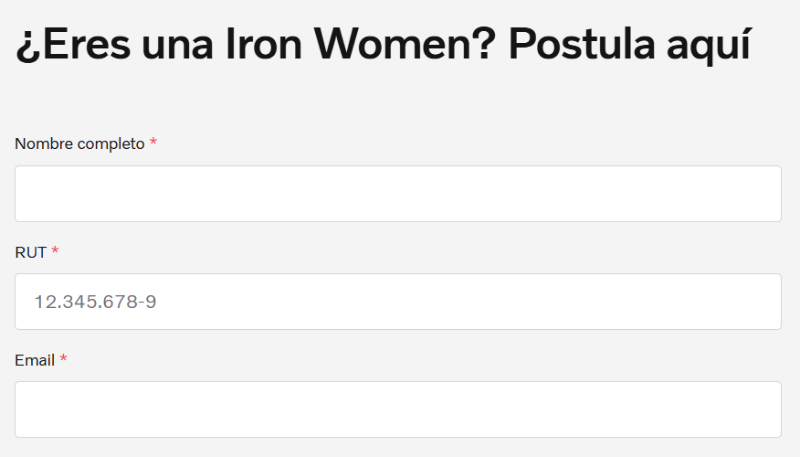The width and height of the screenshot is (800, 457).
Task: Click the "RUT" field label
Action: (30, 252)
